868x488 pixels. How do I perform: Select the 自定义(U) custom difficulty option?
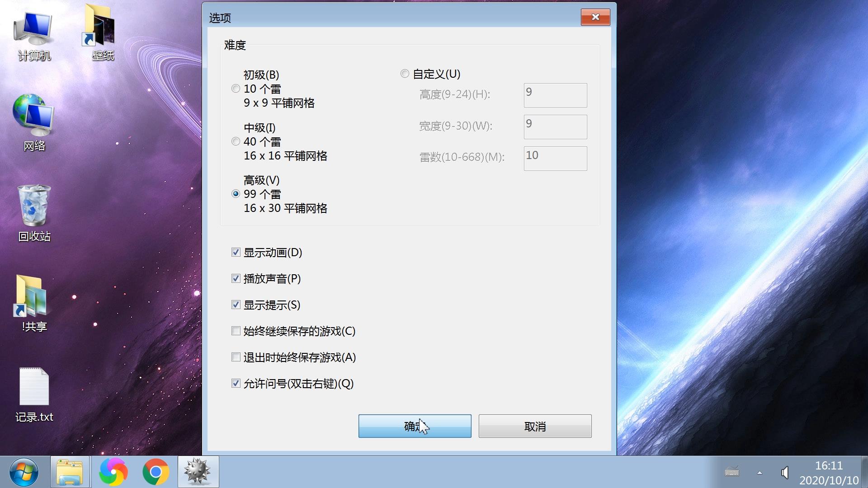click(x=405, y=73)
